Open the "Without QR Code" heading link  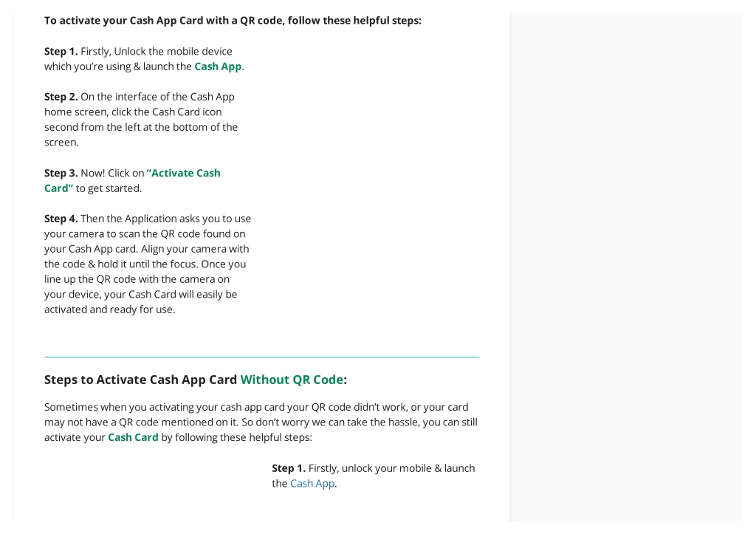[292, 380]
